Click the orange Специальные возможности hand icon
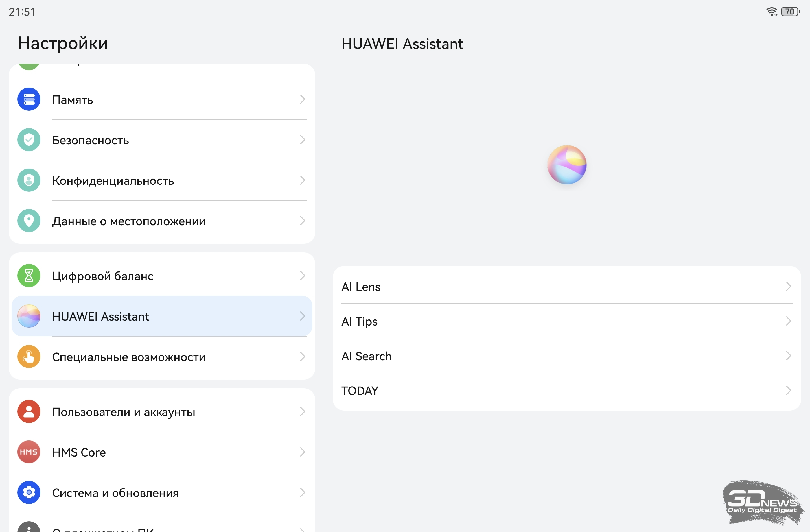 tap(29, 356)
